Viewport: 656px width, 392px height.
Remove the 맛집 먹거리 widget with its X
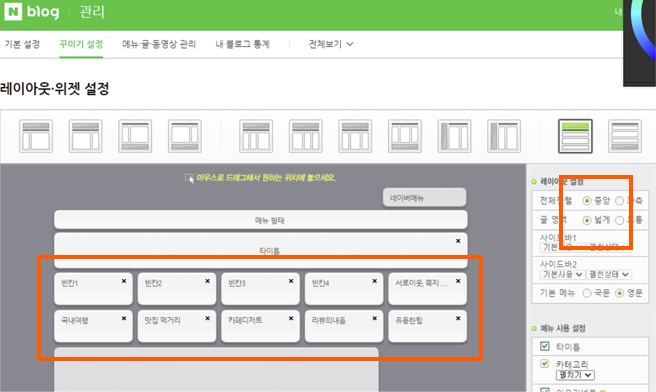coord(208,318)
